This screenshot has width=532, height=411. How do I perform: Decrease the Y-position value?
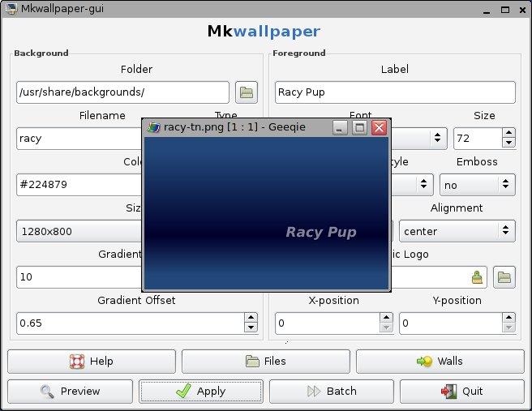coord(508,328)
